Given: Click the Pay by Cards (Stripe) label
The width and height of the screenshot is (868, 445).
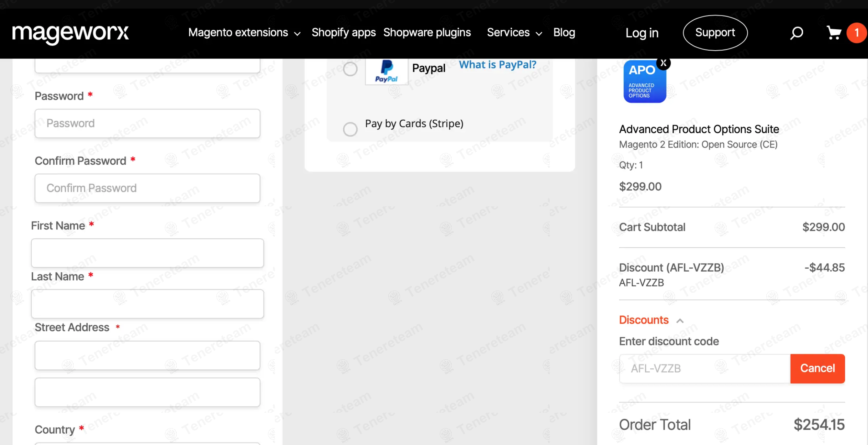Looking at the screenshot, I should pos(414,124).
